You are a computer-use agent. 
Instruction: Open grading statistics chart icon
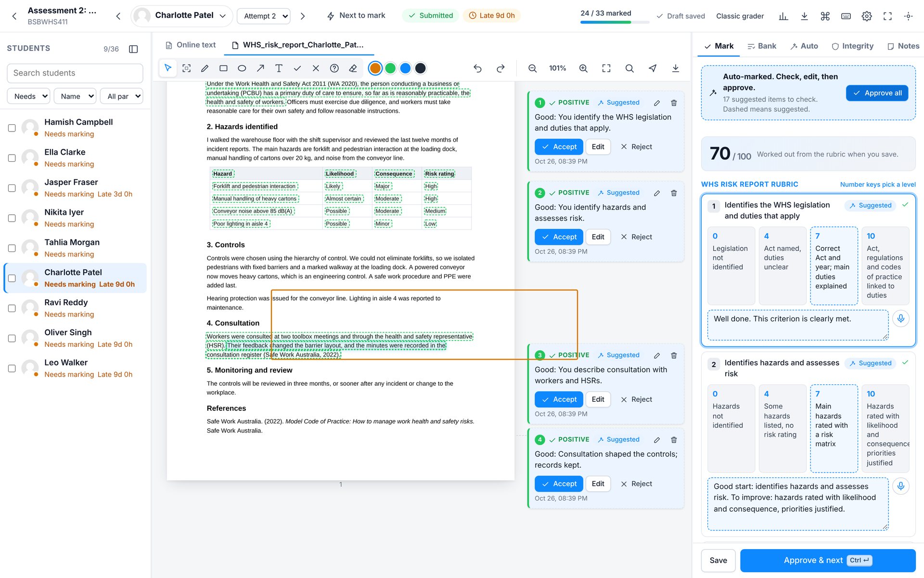coord(783,16)
